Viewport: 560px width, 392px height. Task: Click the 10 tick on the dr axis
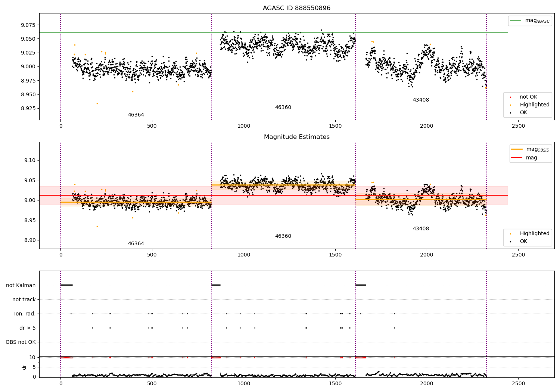32,358
